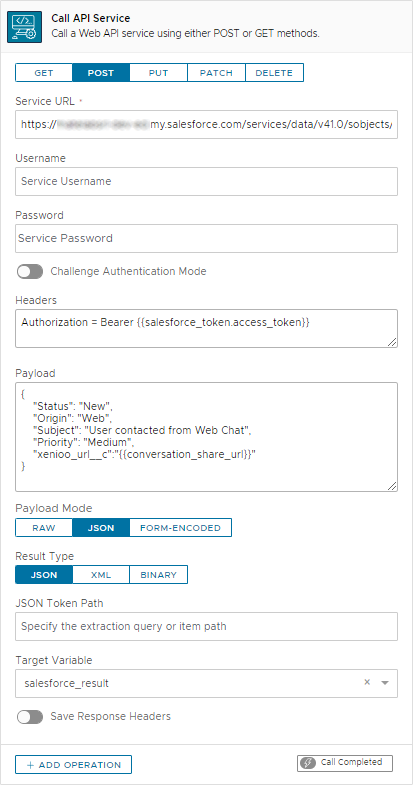The height and width of the screenshot is (785, 413).
Task: Click the Payload textarea resize handle
Action: click(392, 486)
